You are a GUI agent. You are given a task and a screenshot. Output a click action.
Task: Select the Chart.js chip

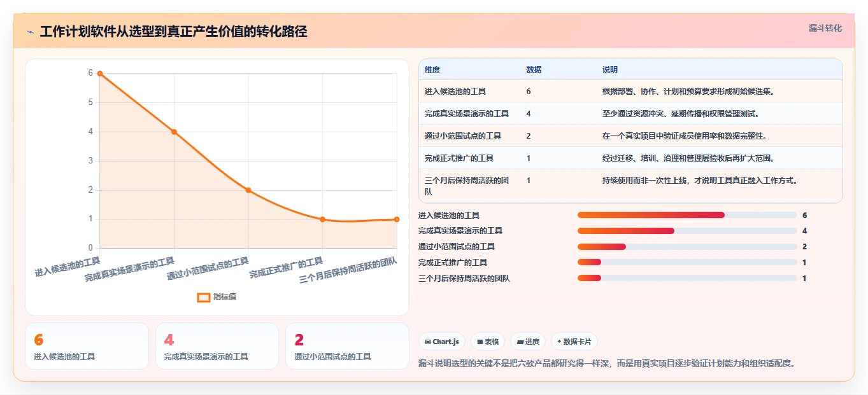tap(443, 342)
